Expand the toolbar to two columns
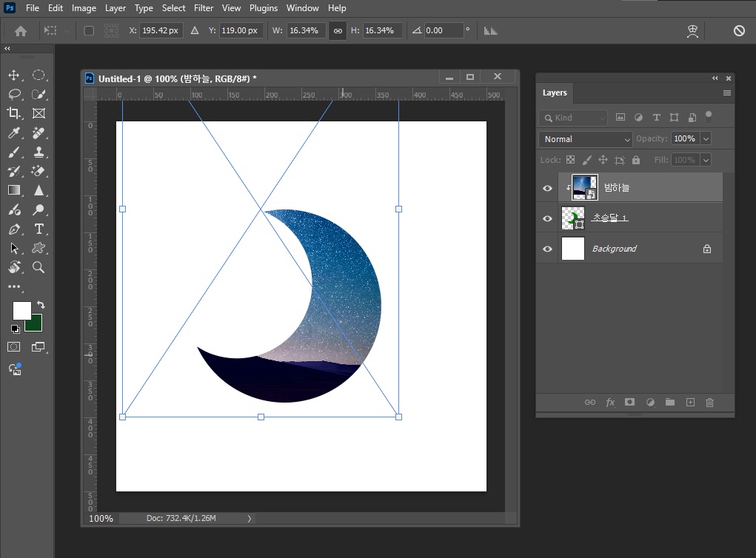756x558 pixels. point(7,48)
